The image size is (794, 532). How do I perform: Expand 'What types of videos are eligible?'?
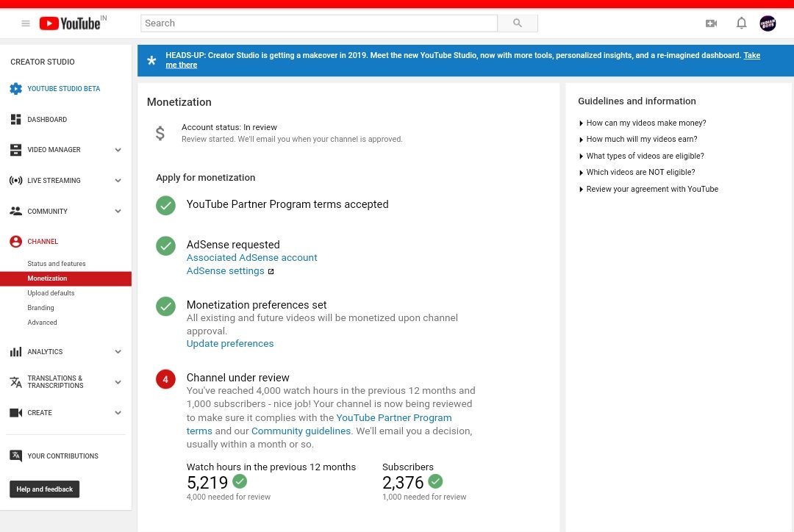pyautogui.click(x=641, y=156)
